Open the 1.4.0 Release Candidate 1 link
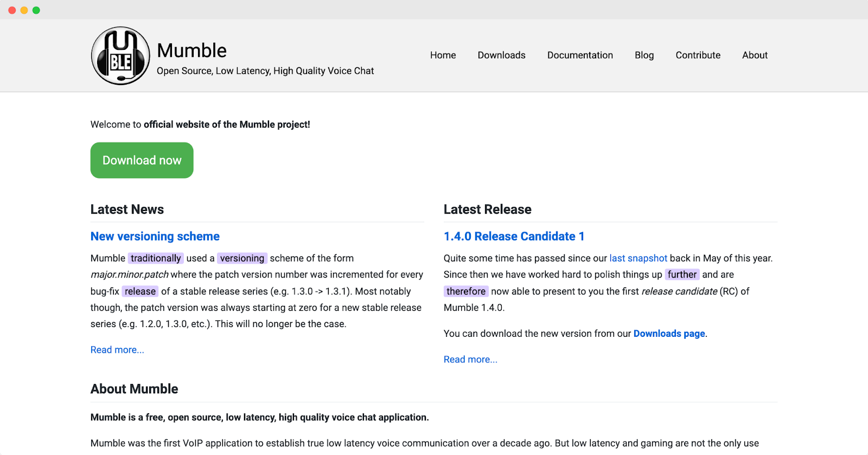This screenshot has height=455, width=868. (x=514, y=236)
